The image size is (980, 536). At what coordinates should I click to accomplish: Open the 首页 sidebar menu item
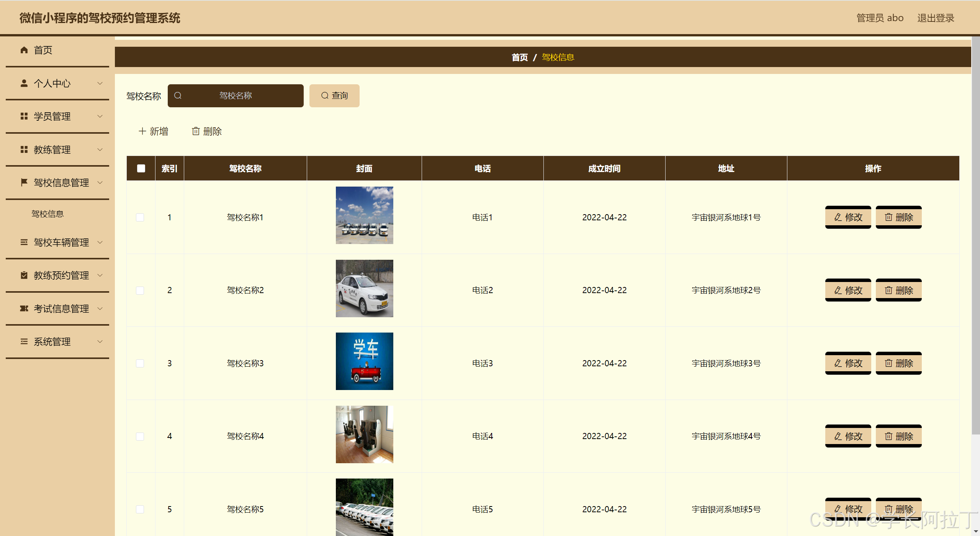pyautogui.click(x=57, y=50)
